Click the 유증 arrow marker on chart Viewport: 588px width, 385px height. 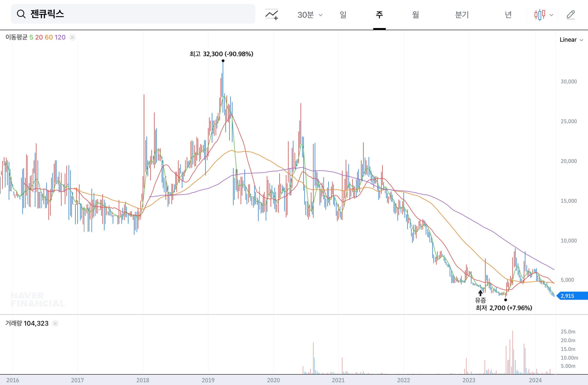(x=480, y=293)
